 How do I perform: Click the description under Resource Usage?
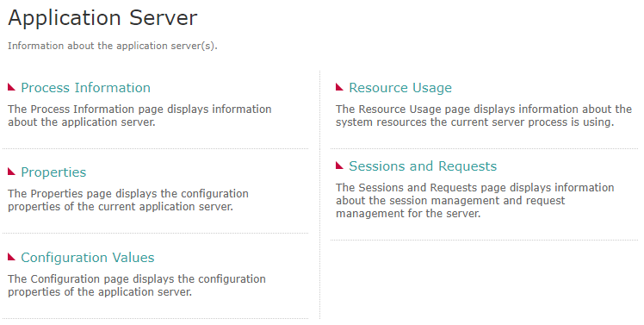[x=483, y=116]
